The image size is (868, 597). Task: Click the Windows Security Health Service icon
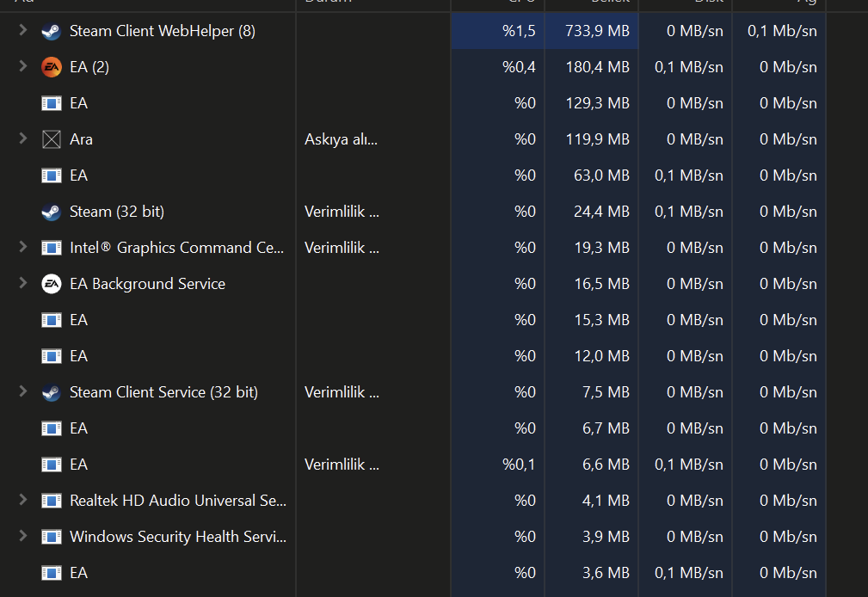point(51,537)
